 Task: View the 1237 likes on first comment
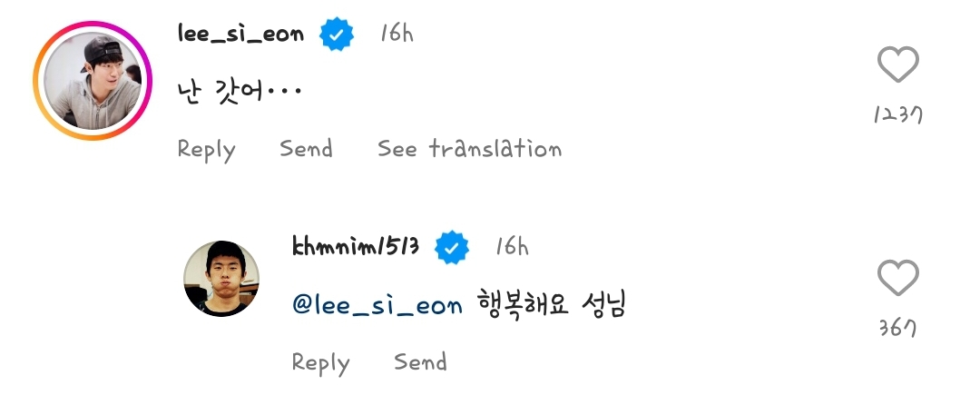(x=898, y=114)
